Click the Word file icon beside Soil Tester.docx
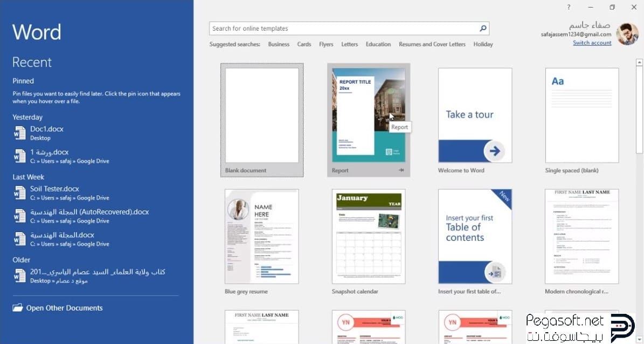 (x=20, y=193)
